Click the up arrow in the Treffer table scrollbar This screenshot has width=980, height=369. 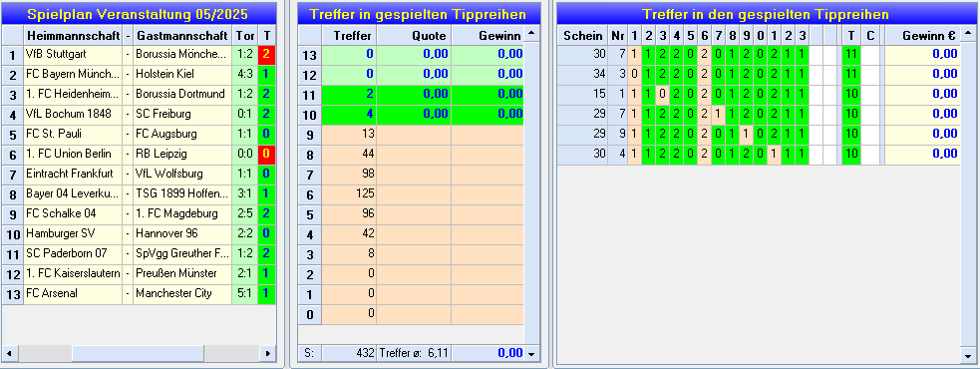[x=532, y=33]
